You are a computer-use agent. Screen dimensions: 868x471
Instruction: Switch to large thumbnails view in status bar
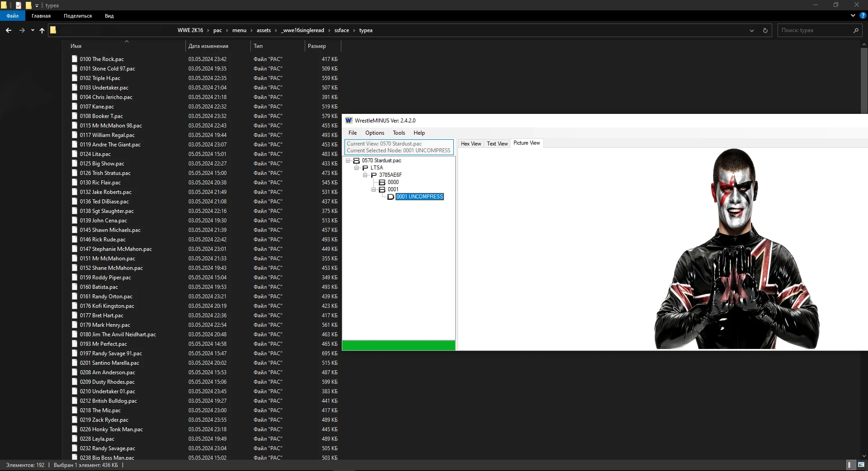[x=861, y=465]
